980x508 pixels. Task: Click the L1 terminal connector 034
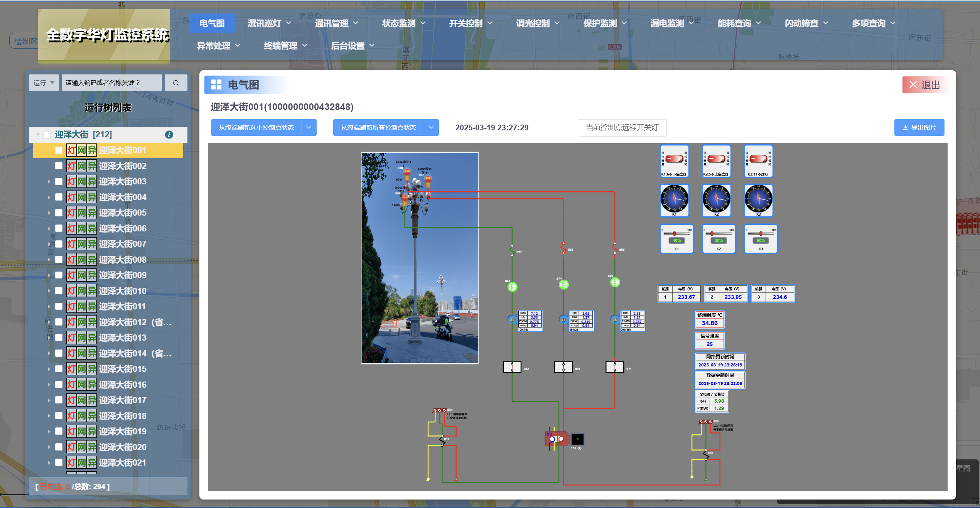[440, 410]
